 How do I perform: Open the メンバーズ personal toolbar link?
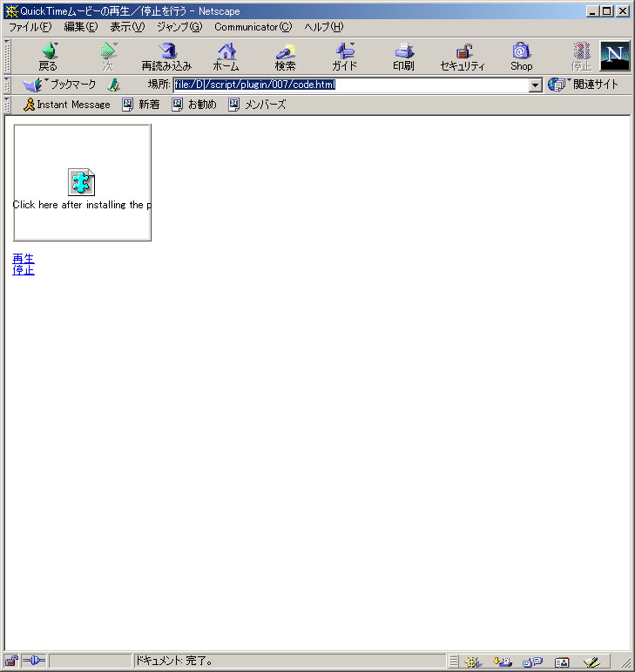click(257, 105)
